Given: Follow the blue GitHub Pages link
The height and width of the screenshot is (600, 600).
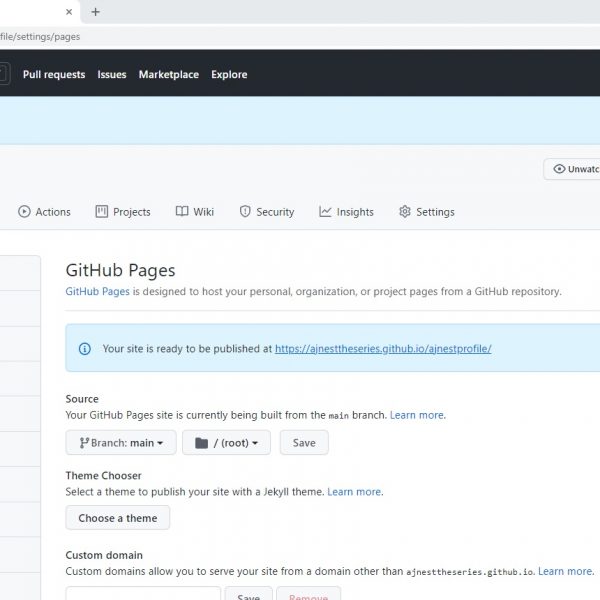Looking at the screenshot, I should click(97, 292).
